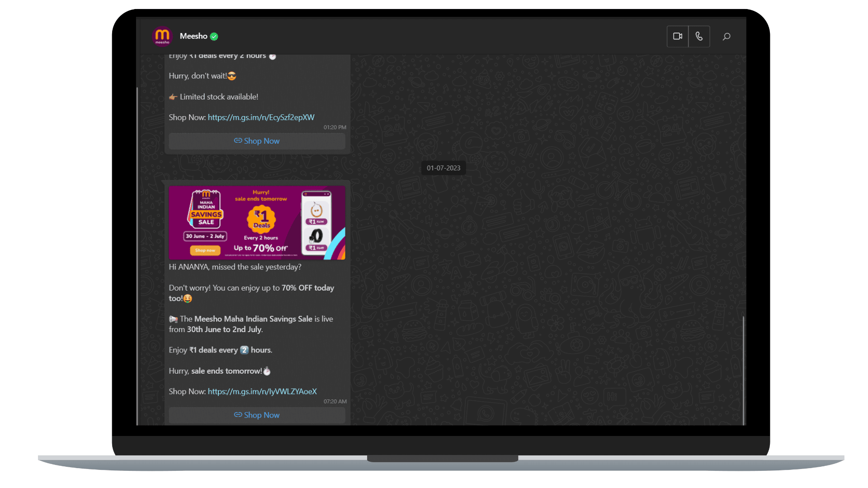Screen dimensions: 868x488
Task: Click the Shop Now button under the 07:20 AM message
Action: 257,415
